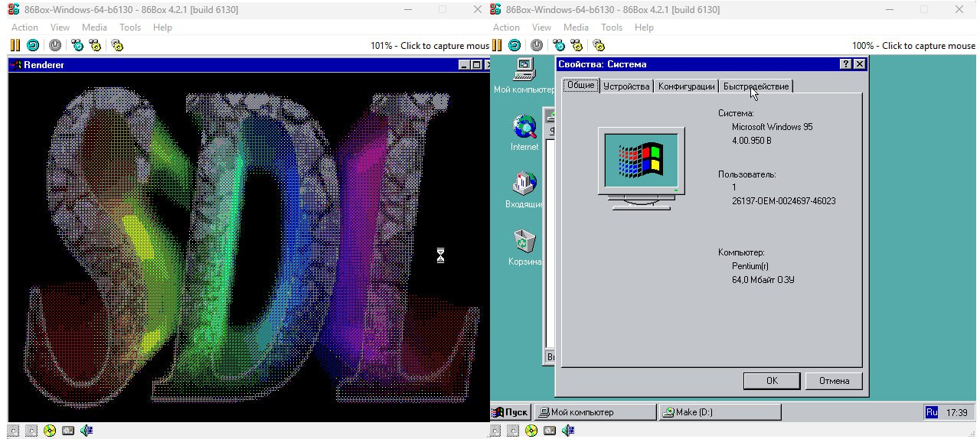The image size is (980, 439).
Task: Open Tools menu in left 86Box window
Action: pyautogui.click(x=130, y=28)
